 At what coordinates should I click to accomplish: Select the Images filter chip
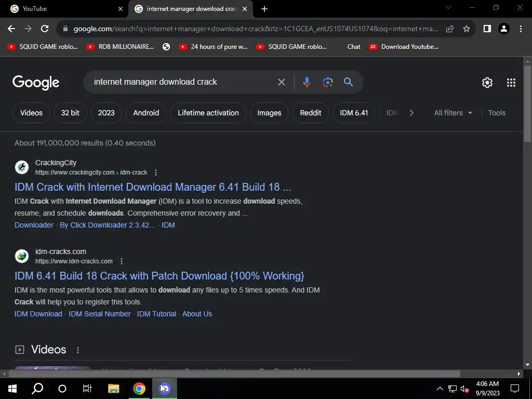(x=269, y=113)
